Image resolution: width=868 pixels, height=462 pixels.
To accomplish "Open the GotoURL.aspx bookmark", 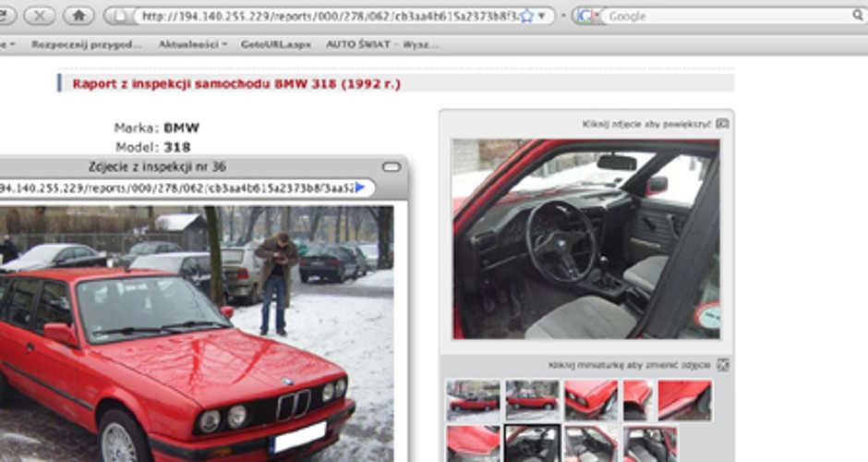I will [x=276, y=44].
